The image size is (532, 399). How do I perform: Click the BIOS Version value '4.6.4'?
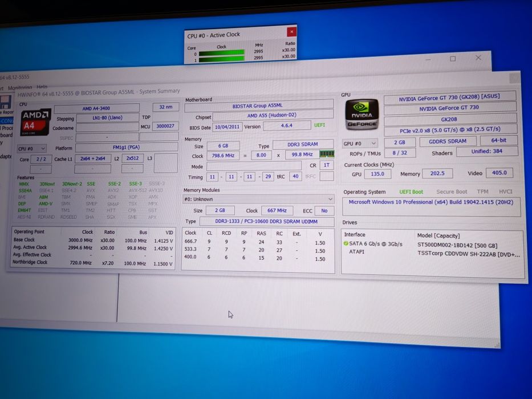click(x=287, y=125)
